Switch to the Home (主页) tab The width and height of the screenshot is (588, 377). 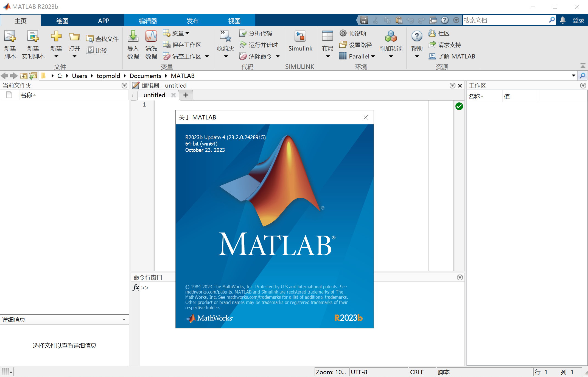point(21,21)
